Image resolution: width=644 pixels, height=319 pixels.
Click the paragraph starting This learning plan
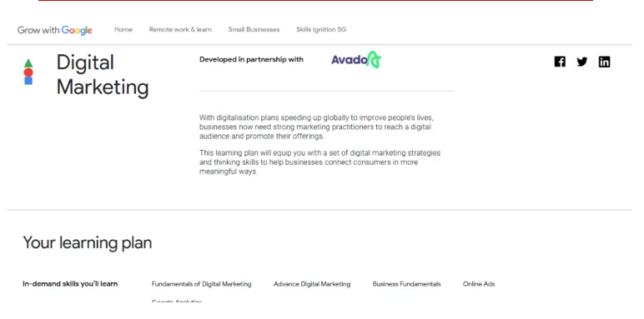320,162
